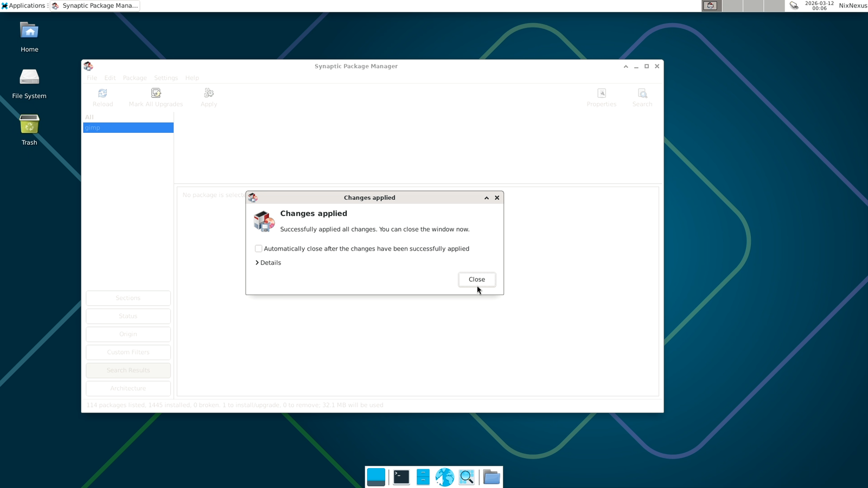Screen dimensions: 868x488
Task: Open the Package menu
Action: [x=134, y=78]
